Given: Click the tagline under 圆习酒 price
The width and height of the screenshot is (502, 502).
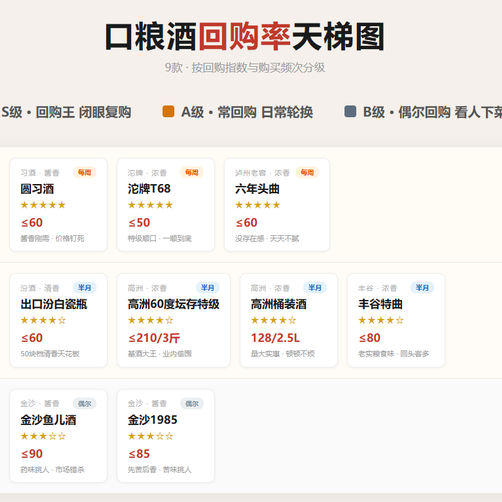Looking at the screenshot, I should (x=52, y=239).
